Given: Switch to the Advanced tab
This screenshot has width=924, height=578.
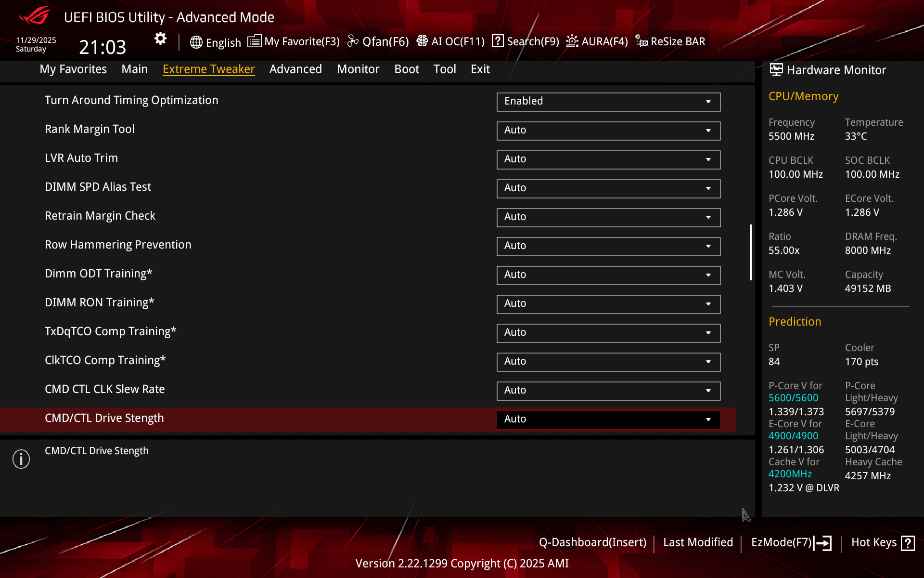Looking at the screenshot, I should pyautogui.click(x=295, y=69).
